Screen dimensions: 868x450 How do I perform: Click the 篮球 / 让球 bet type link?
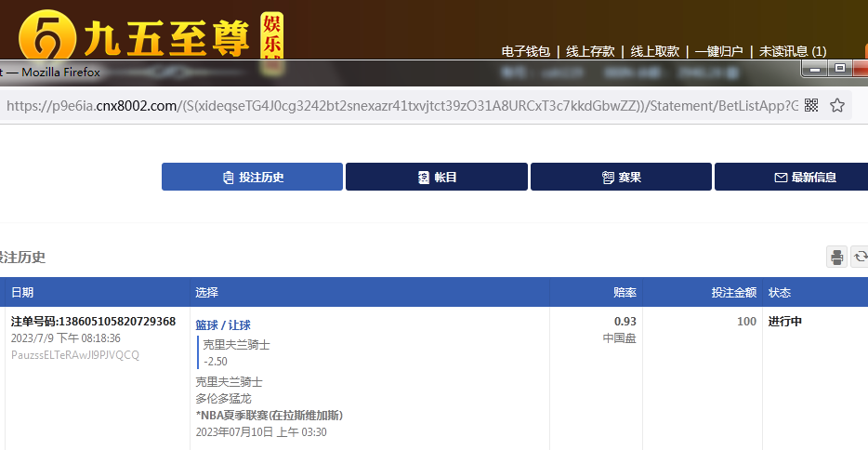223,324
